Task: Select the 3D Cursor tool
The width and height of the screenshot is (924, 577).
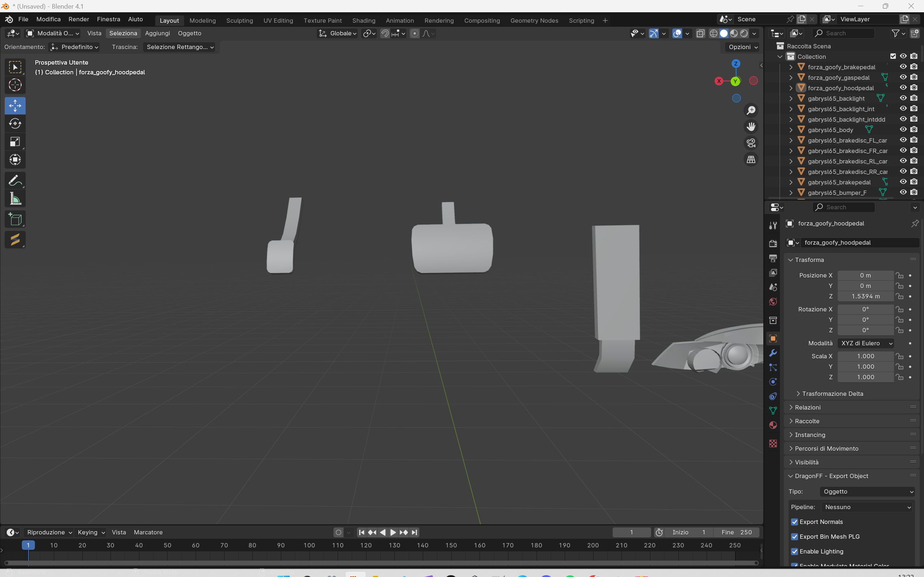Action: (x=15, y=85)
